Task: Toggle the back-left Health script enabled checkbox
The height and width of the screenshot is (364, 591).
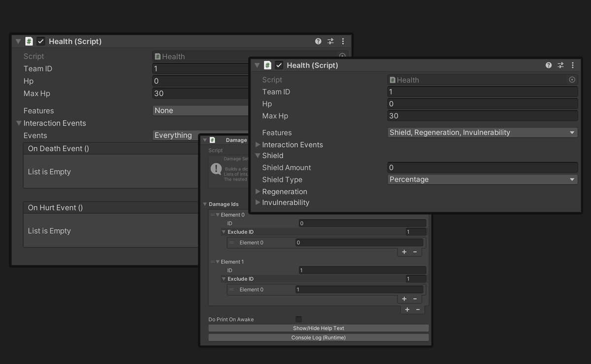Action: click(x=41, y=41)
